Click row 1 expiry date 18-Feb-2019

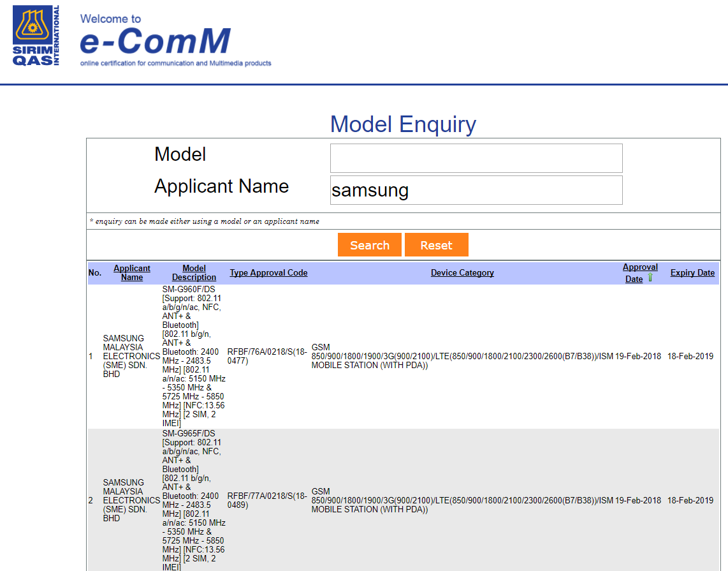pyautogui.click(x=690, y=356)
